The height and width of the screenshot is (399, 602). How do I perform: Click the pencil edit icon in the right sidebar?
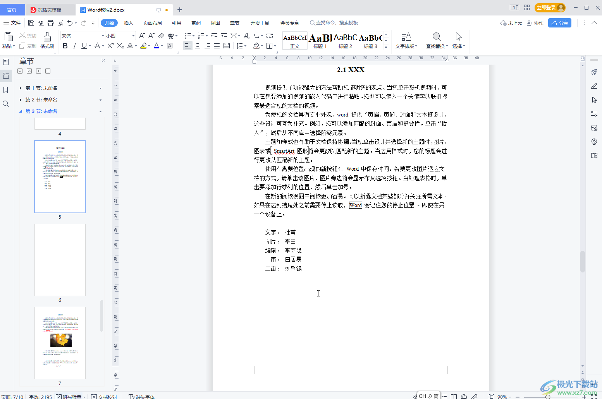pyautogui.click(x=594, y=86)
